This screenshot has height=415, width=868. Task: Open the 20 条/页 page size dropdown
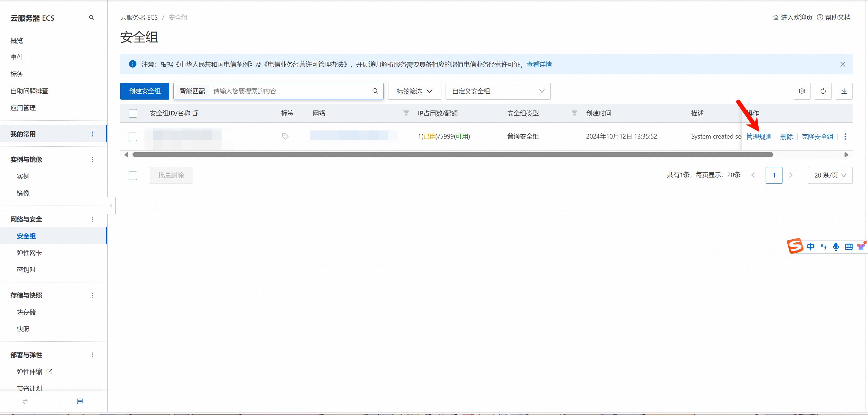point(830,175)
